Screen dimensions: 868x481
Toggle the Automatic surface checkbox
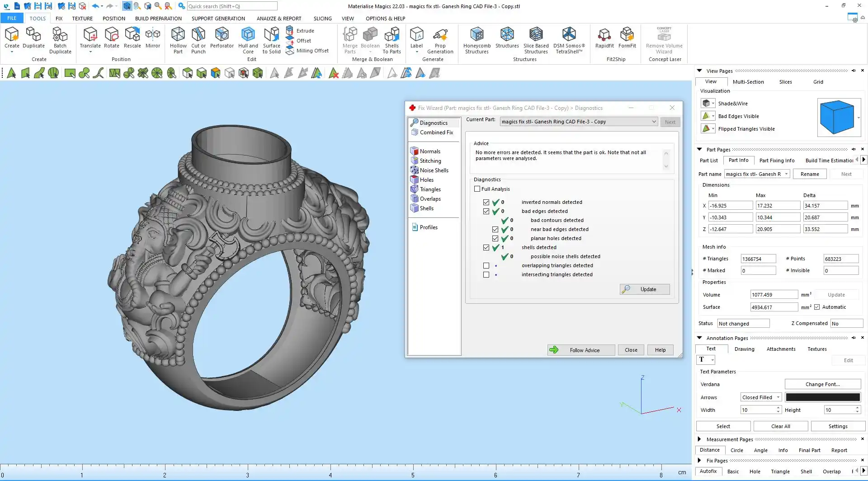(x=817, y=307)
